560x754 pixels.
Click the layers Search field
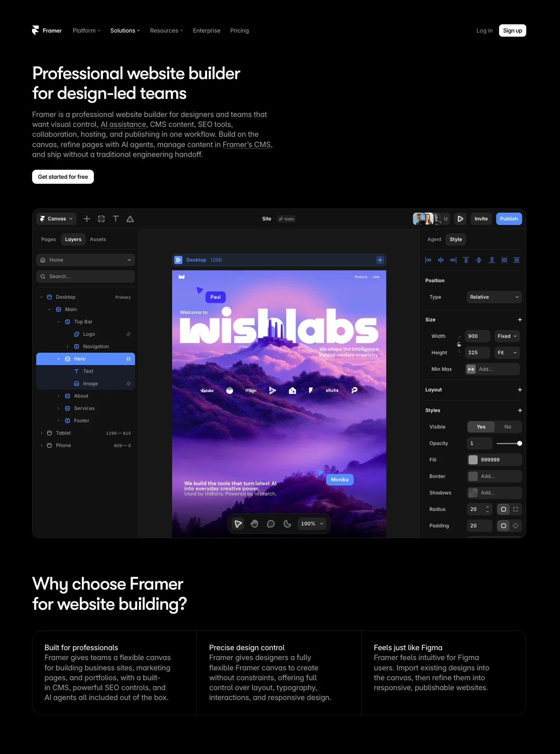pyautogui.click(x=86, y=276)
